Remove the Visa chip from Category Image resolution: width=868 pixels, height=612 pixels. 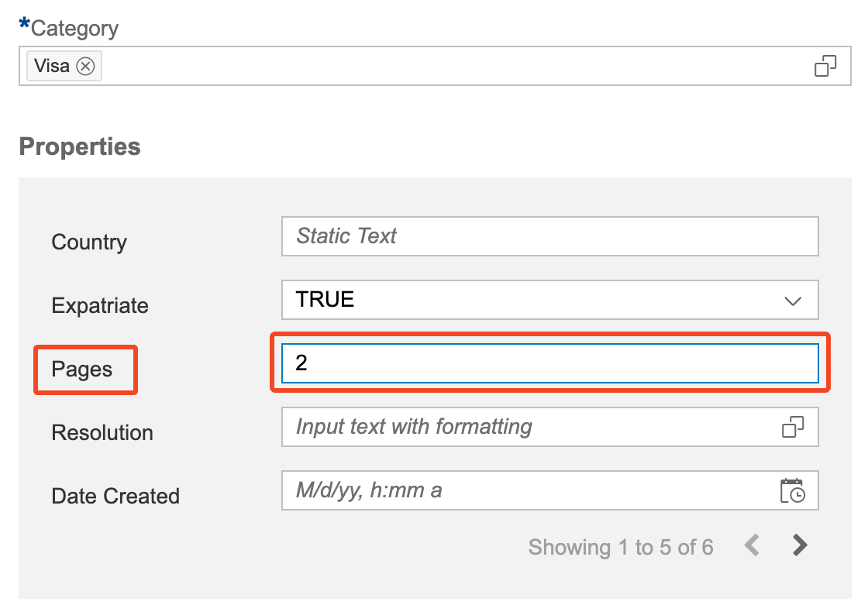pyautogui.click(x=85, y=67)
